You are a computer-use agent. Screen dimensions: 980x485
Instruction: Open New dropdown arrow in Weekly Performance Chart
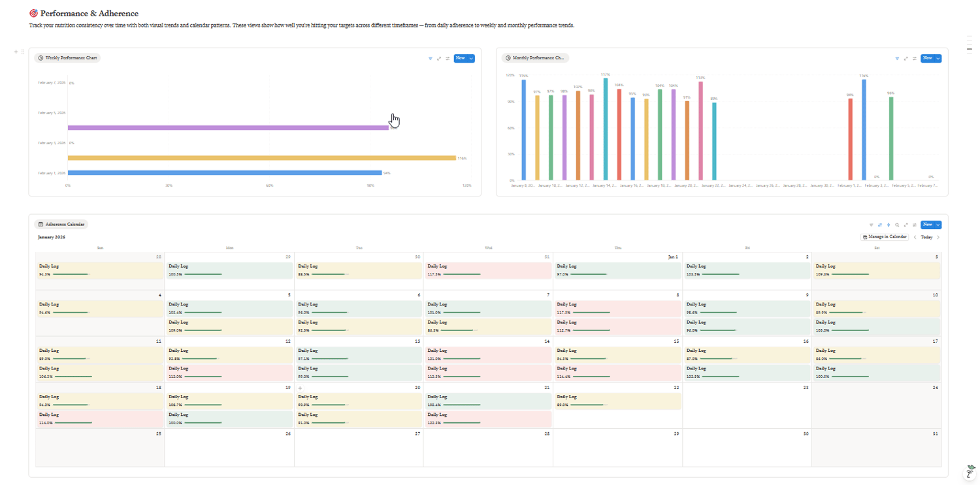(x=471, y=59)
